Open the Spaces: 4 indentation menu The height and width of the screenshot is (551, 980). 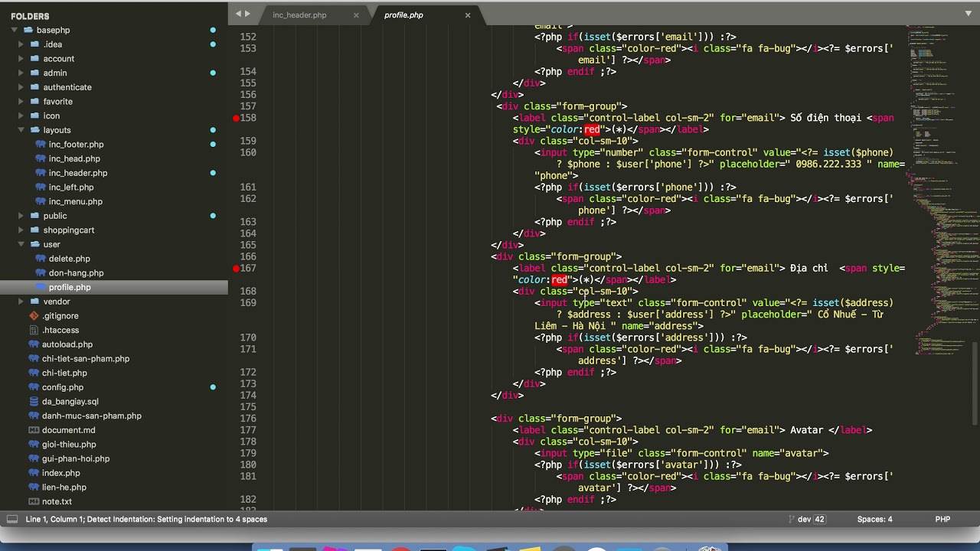pos(874,519)
